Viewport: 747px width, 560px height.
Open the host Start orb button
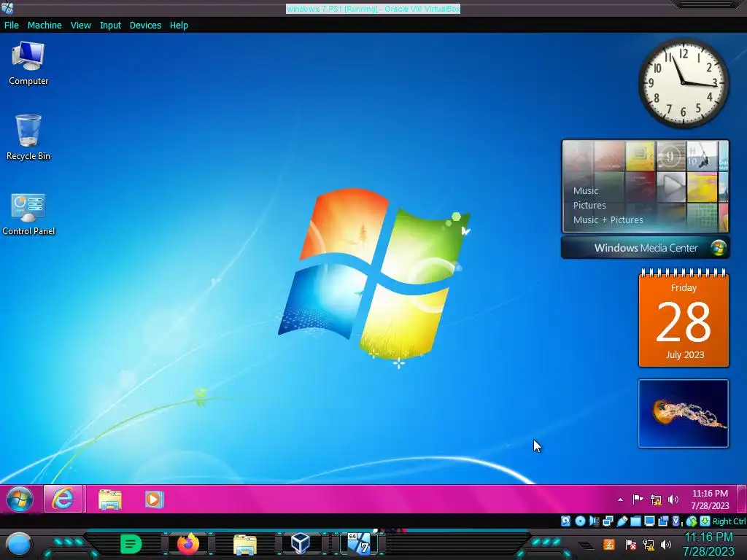point(18,545)
